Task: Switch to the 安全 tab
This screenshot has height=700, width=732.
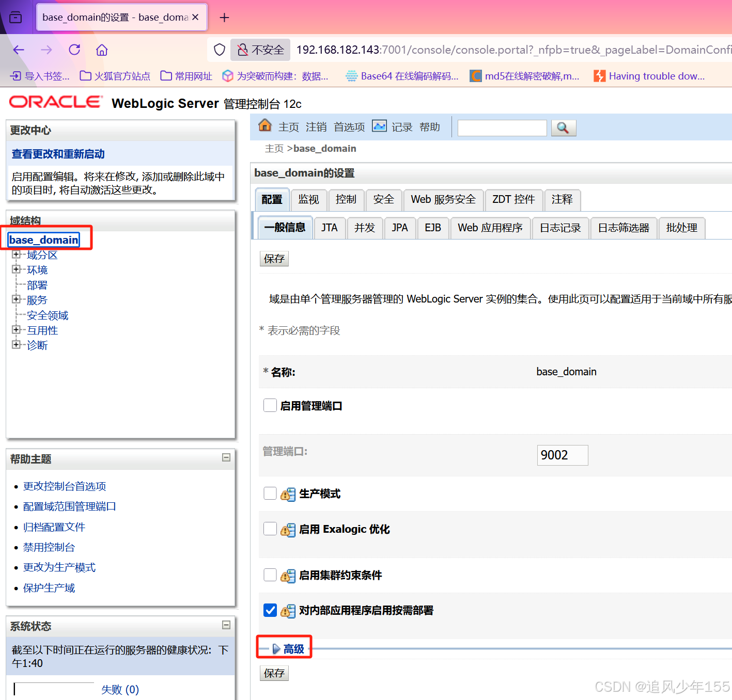Action: pos(383,200)
